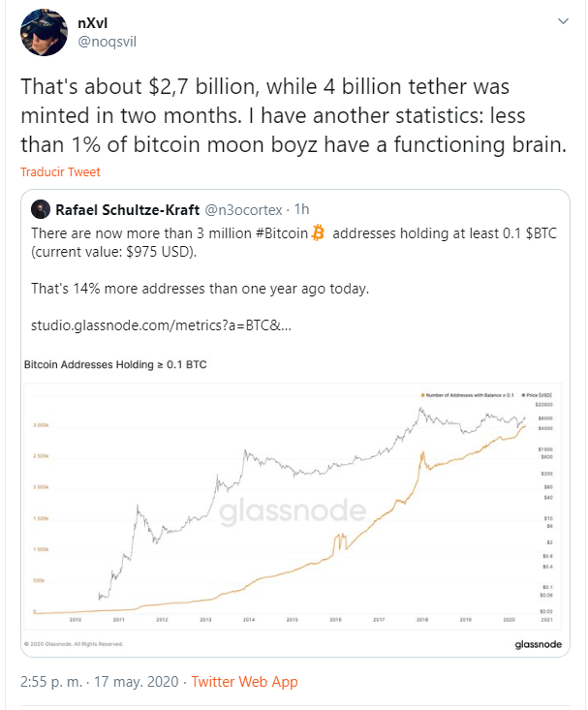The image size is (588, 710).
Task: Open the studio.glassnode.com metrics link
Action: pos(161,325)
